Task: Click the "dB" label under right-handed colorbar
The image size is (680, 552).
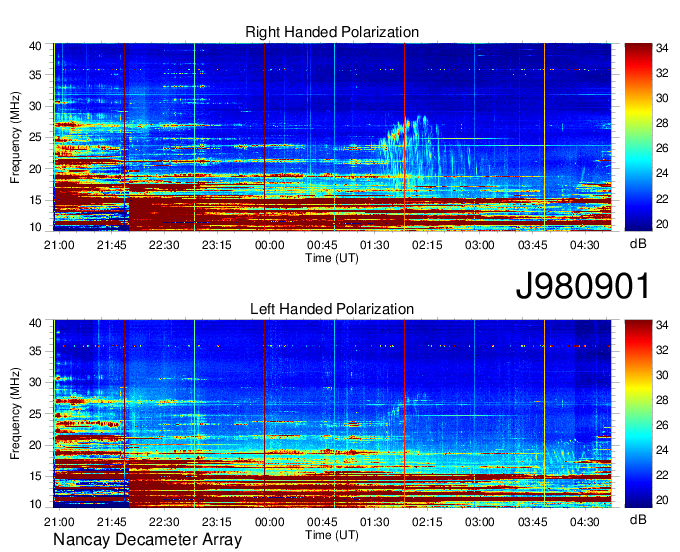Action: 638,244
